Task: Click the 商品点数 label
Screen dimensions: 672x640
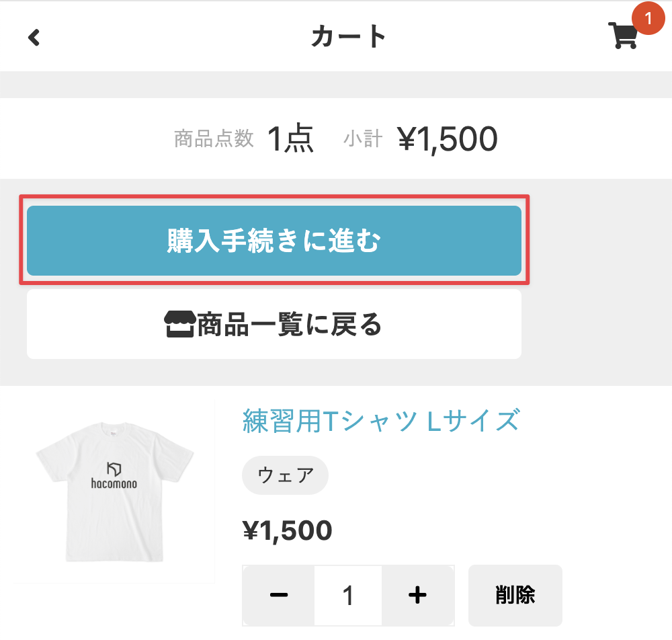Action: (214, 139)
